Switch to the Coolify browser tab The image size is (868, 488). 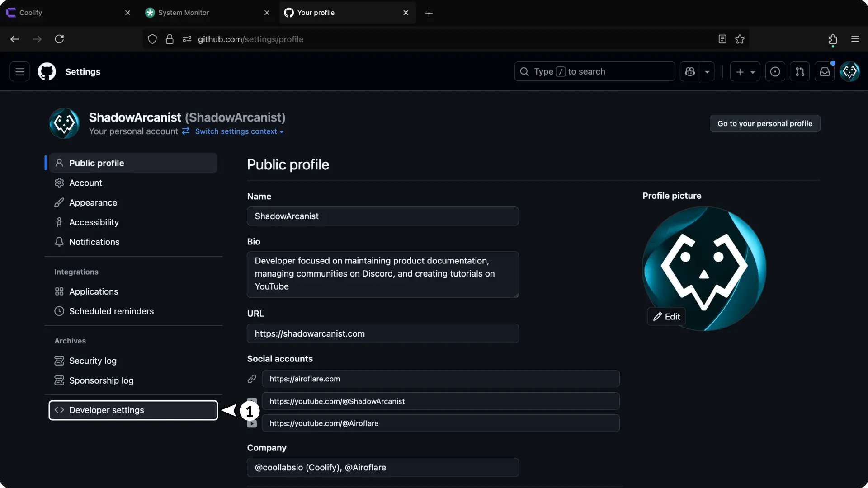(x=63, y=13)
